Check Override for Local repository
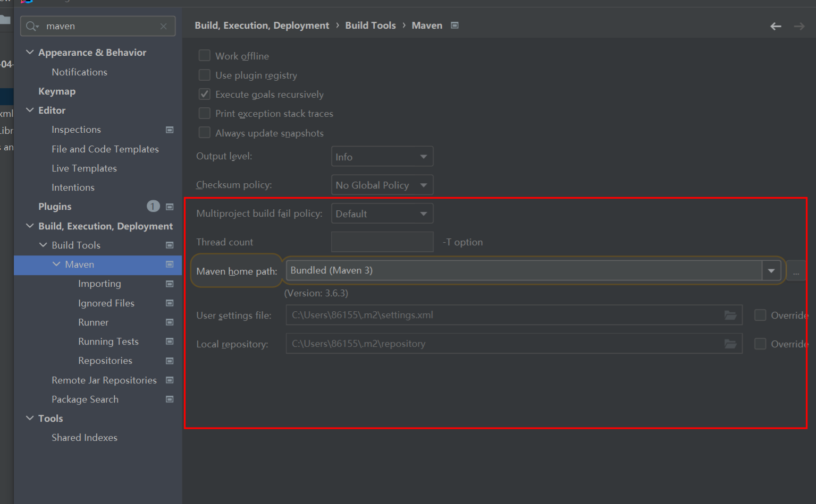 pyautogui.click(x=760, y=344)
